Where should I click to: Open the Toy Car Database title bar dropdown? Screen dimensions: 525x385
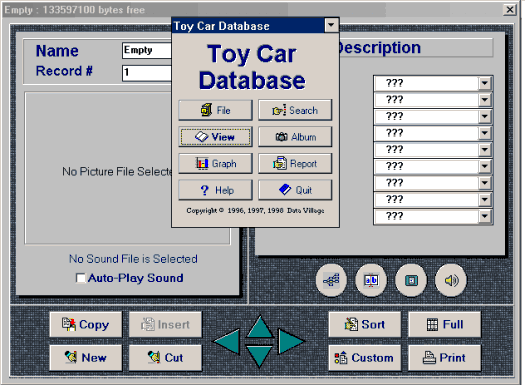tap(331, 25)
